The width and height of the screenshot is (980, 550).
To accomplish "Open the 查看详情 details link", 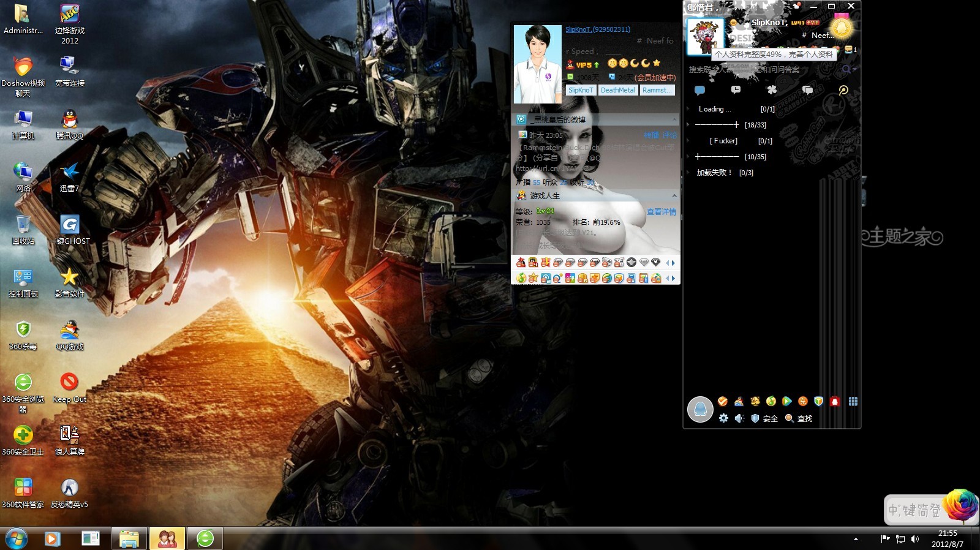I will (661, 212).
